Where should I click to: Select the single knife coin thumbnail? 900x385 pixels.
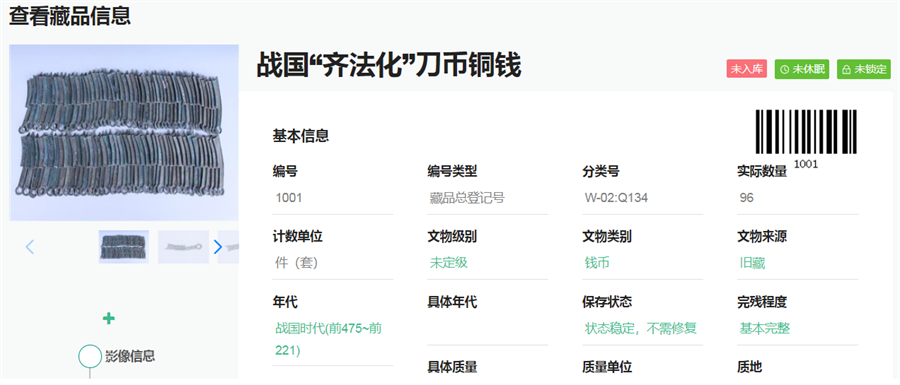[183, 247]
